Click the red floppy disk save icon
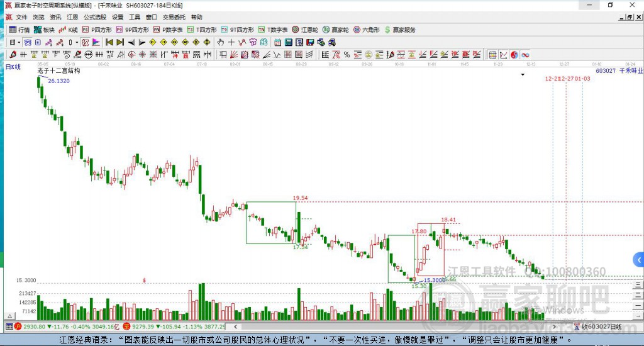This screenshot has height=346, width=644. tap(310, 42)
